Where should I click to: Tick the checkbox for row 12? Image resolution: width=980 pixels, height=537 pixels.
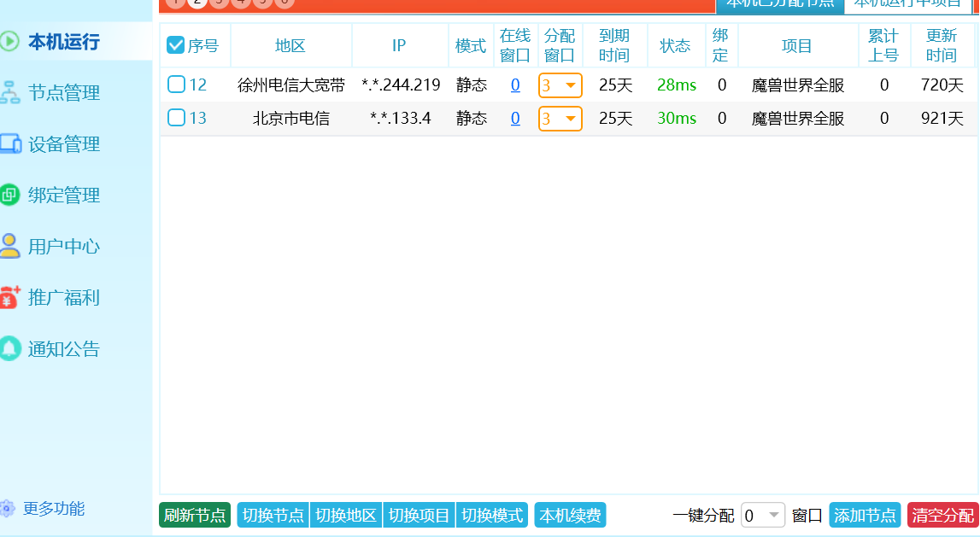(176, 85)
